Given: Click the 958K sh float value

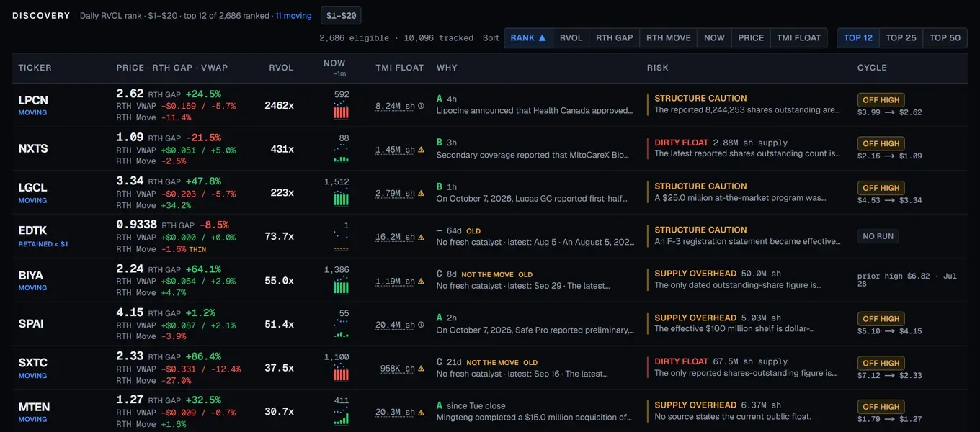Looking at the screenshot, I should pos(398,369).
